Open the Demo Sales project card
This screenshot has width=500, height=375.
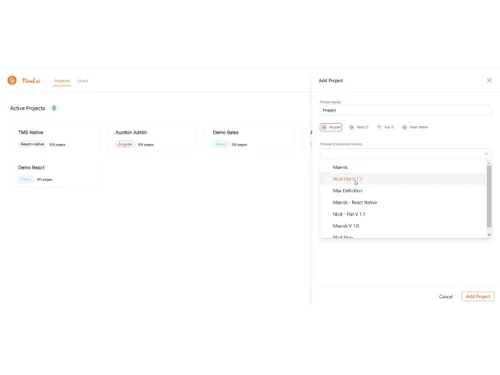click(x=249, y=138)
